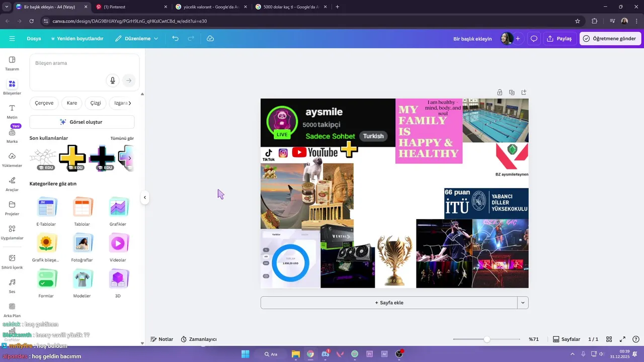Open the Grafikler category

click(118, 211)
